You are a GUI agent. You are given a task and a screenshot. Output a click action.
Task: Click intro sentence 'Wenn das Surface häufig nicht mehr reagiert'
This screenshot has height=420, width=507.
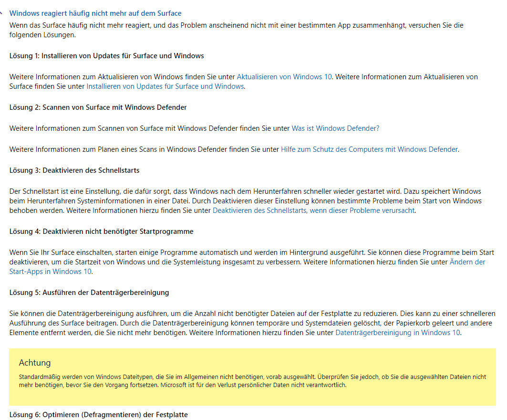point(237,30)
